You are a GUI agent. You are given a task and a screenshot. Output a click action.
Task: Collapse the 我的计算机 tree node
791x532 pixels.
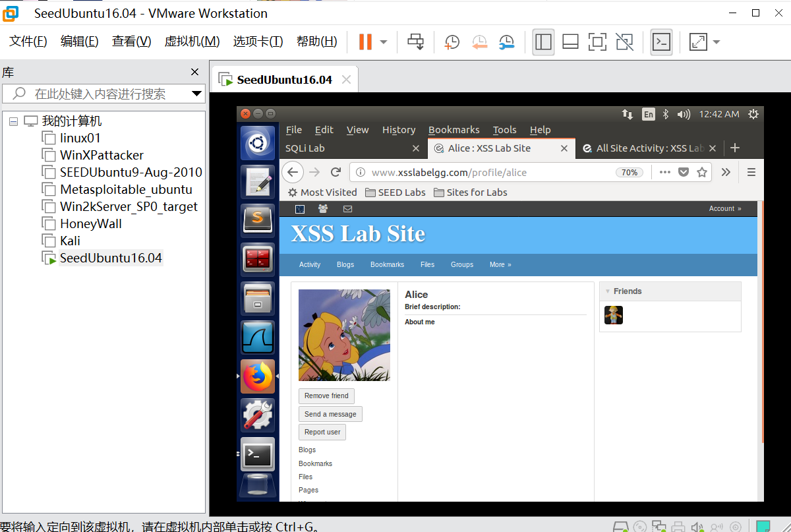click(x=13, y=122)
